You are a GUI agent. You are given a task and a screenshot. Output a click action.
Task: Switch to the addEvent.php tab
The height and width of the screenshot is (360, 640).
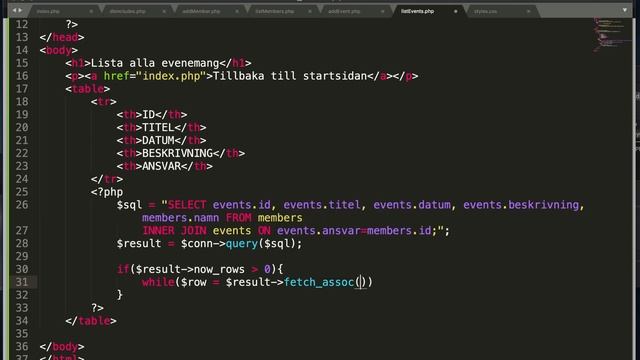pyautogui.click(x=344, y=11)
